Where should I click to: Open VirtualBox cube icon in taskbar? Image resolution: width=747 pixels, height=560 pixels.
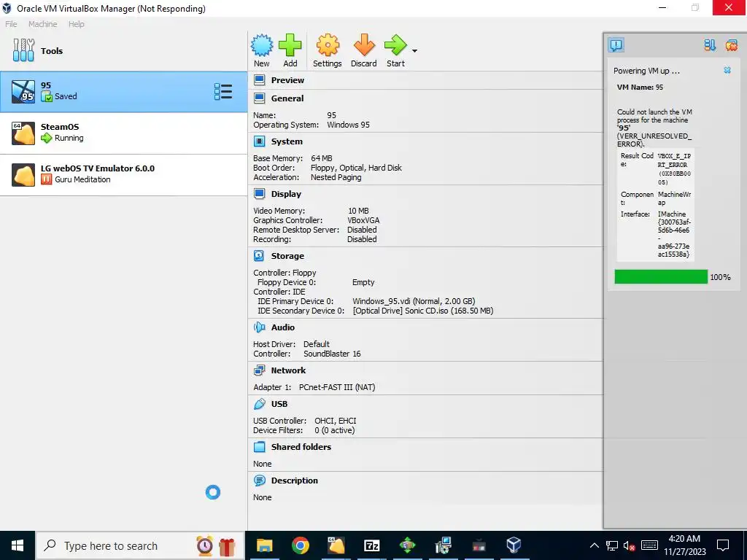(514, 545)
